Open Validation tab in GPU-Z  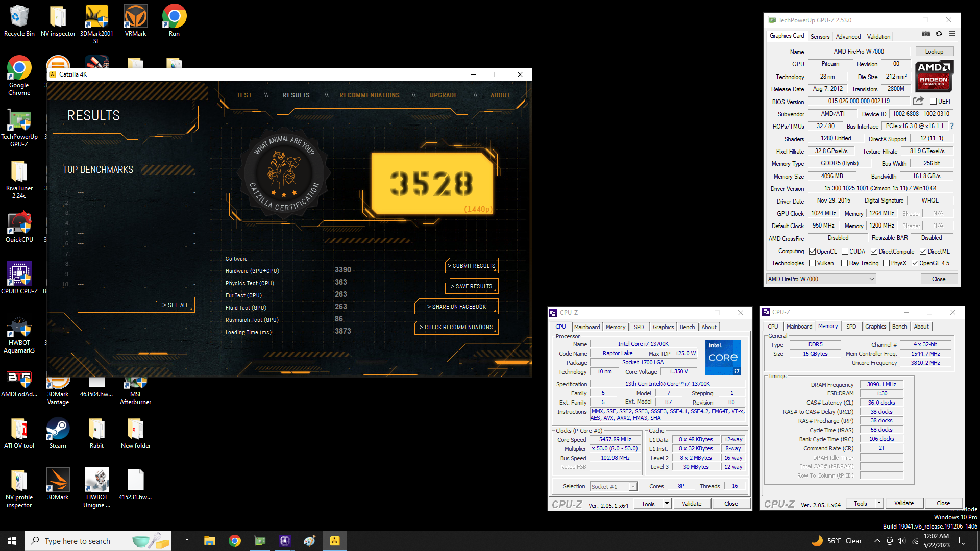point(878,37)
